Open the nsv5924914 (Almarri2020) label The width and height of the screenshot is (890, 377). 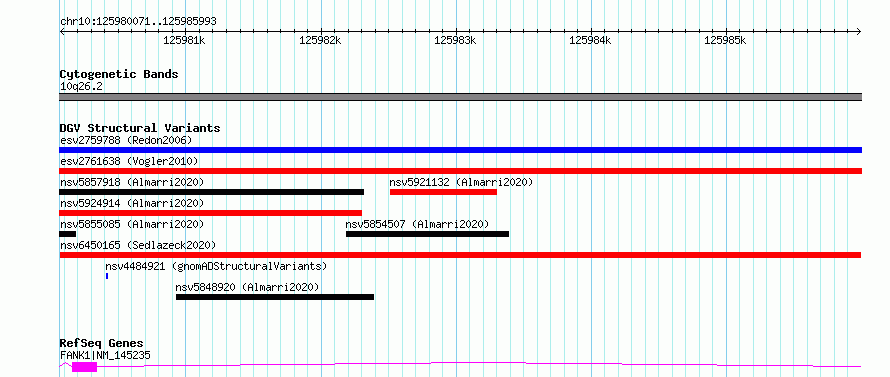point(132,203)
